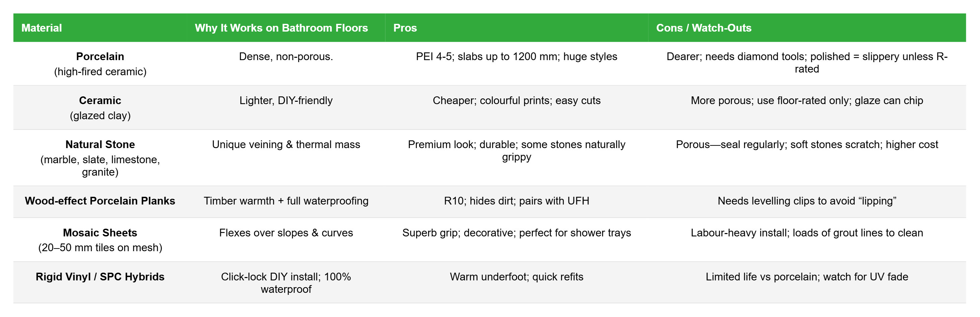This screenshot has width=980, height=317.
Task: Select the Porcelain material cell
Action: 100,63
